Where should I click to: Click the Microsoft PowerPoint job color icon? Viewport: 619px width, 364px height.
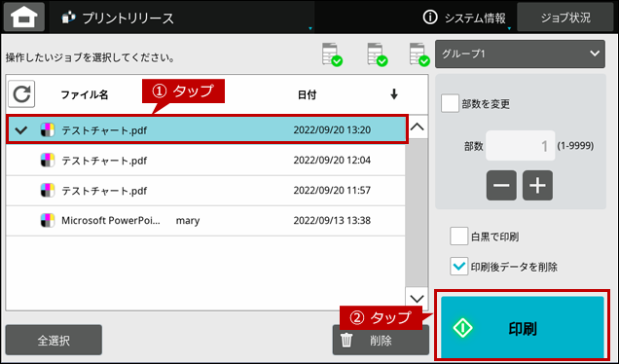click(x=48, y=220)
